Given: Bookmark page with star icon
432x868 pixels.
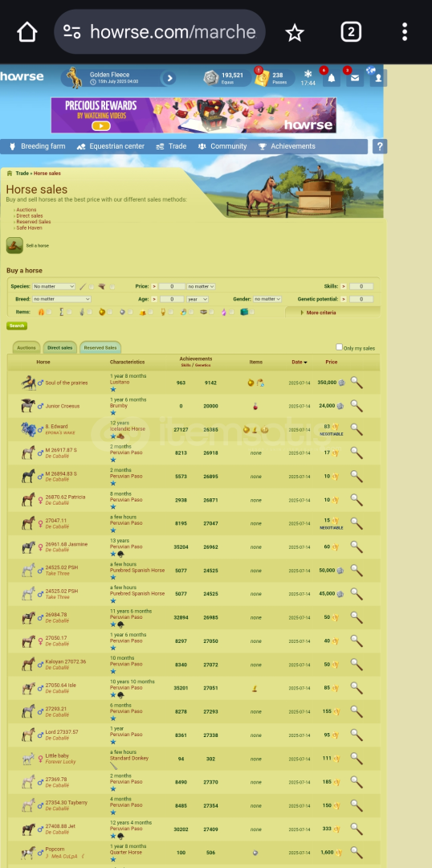Looking at the screenshot, I should 294,32.
